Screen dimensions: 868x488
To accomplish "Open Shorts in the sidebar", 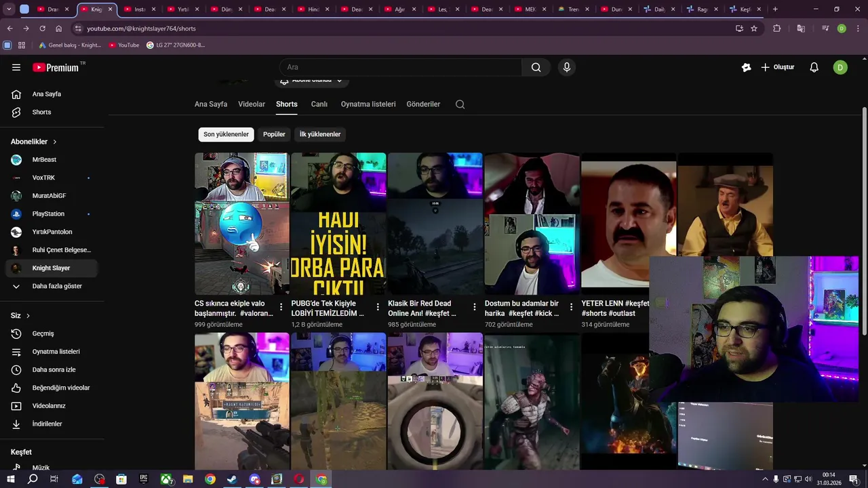I will 52,112.
